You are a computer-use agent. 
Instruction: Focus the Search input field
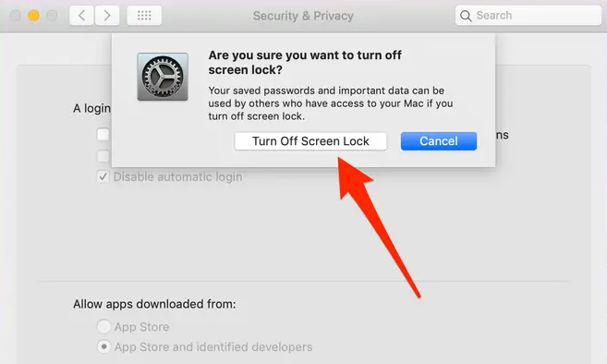528,16
